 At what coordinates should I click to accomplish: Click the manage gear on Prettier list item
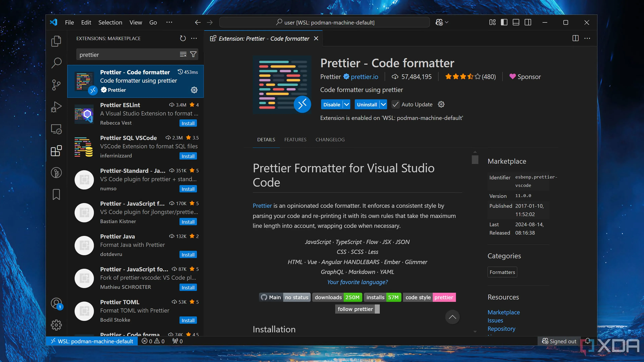tap(194, 90)
